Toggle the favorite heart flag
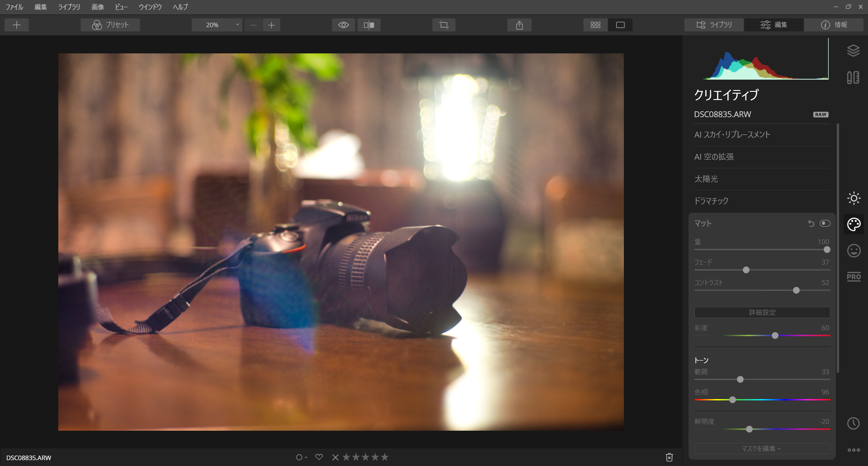Image resolution: width=868 pixels, height=466 pixels. pos(319,457)
